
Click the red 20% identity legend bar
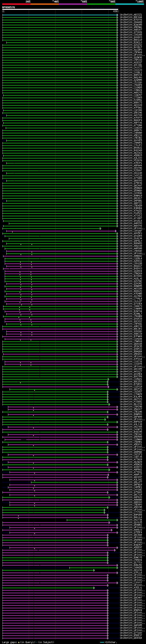pyautogui.click(x=16, y=4)
